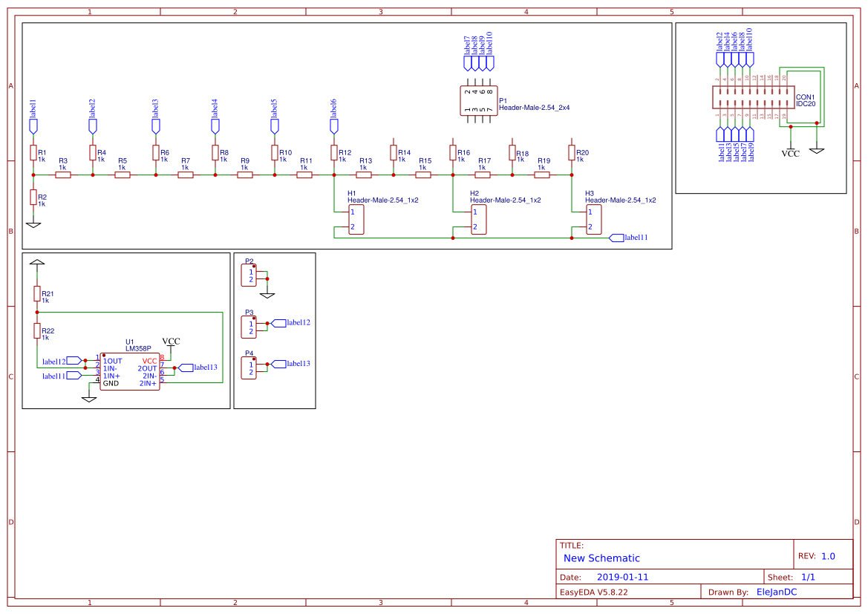
Task: Click net label label11 near H3
Action: point(633,238)
